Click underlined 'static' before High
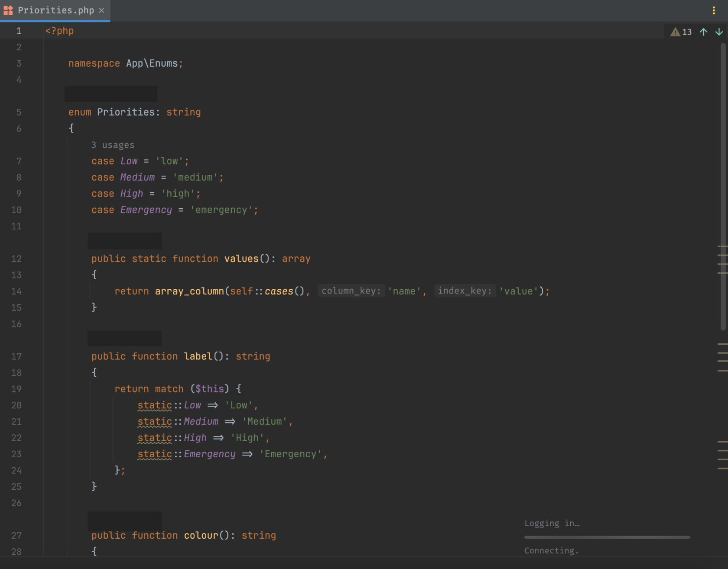The image size is (728, 569). pyautogui.click(x=155, y=438)
